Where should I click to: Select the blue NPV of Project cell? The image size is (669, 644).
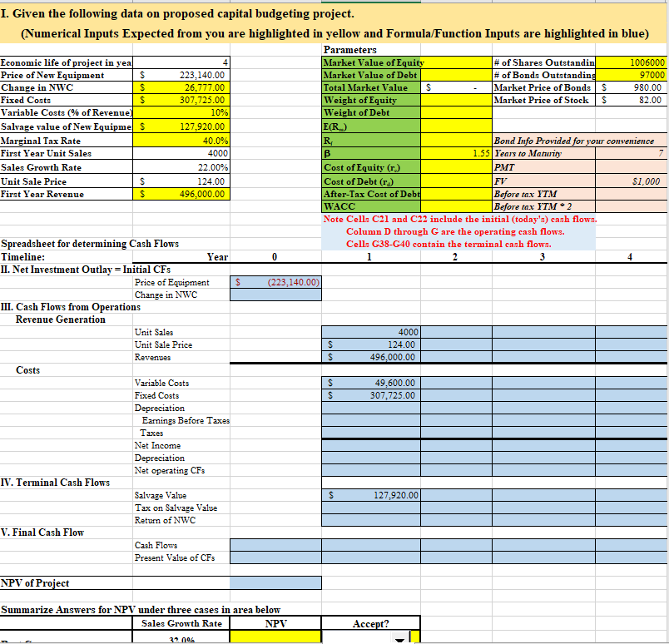(275, 583)
